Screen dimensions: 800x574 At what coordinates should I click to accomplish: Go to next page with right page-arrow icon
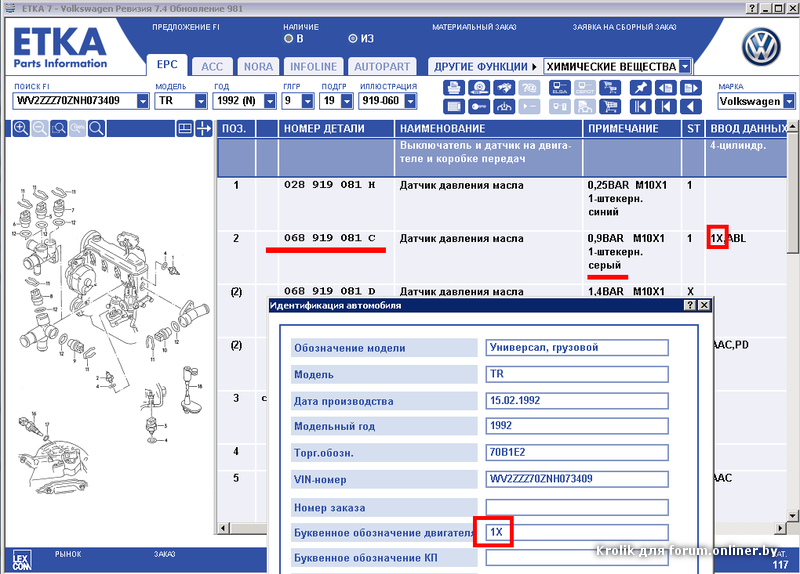[x=690, y=88]
